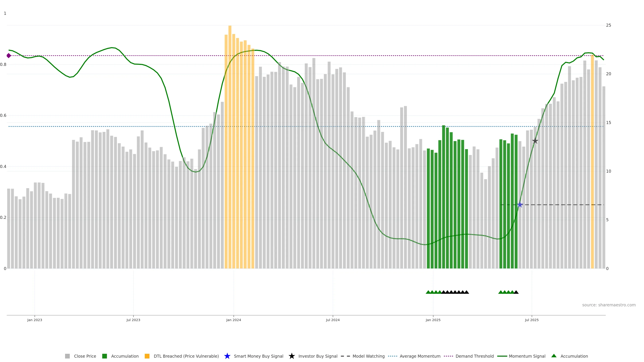Screen dimensions: 644x362
Task: Toggle the Average Momentum legend entry
Action: pos(420,356)
